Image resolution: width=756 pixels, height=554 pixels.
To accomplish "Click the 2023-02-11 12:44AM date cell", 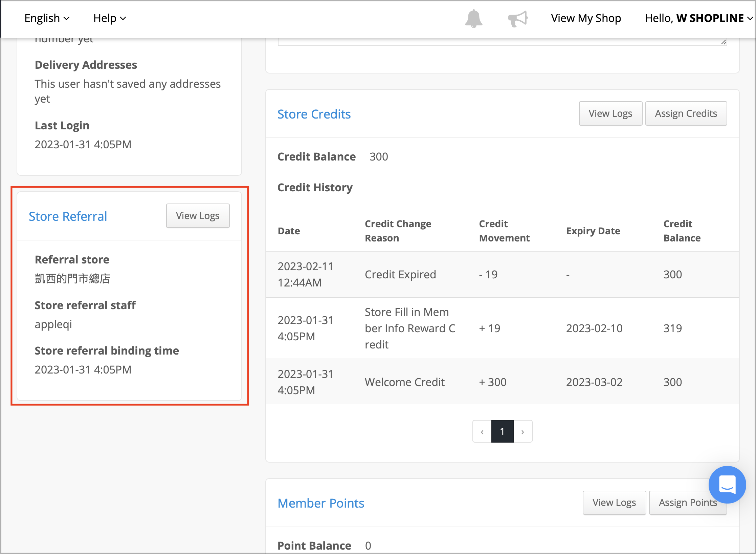I will point(305,274).
